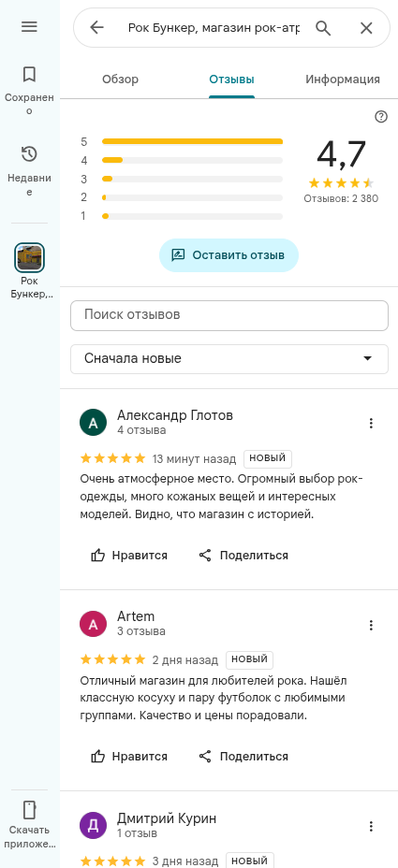Share Artem's review via Поделиться
The image size is (398, 868).
tap(243, 757)
